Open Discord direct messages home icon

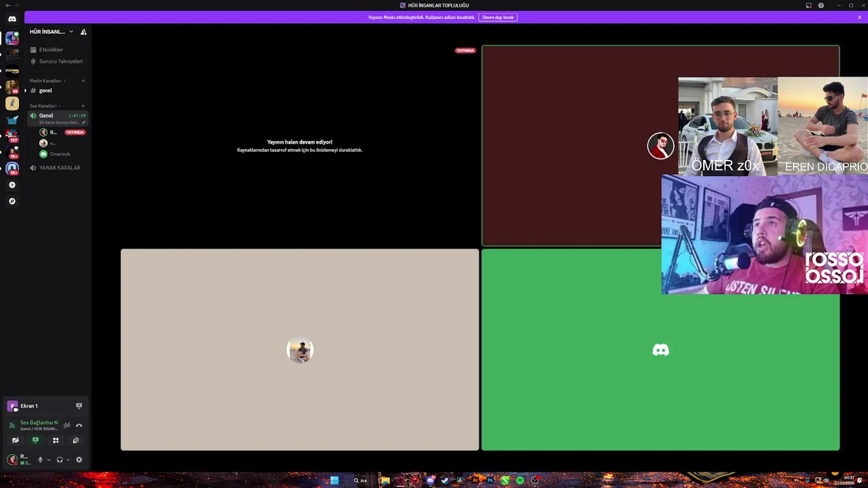tap(12, 19)
